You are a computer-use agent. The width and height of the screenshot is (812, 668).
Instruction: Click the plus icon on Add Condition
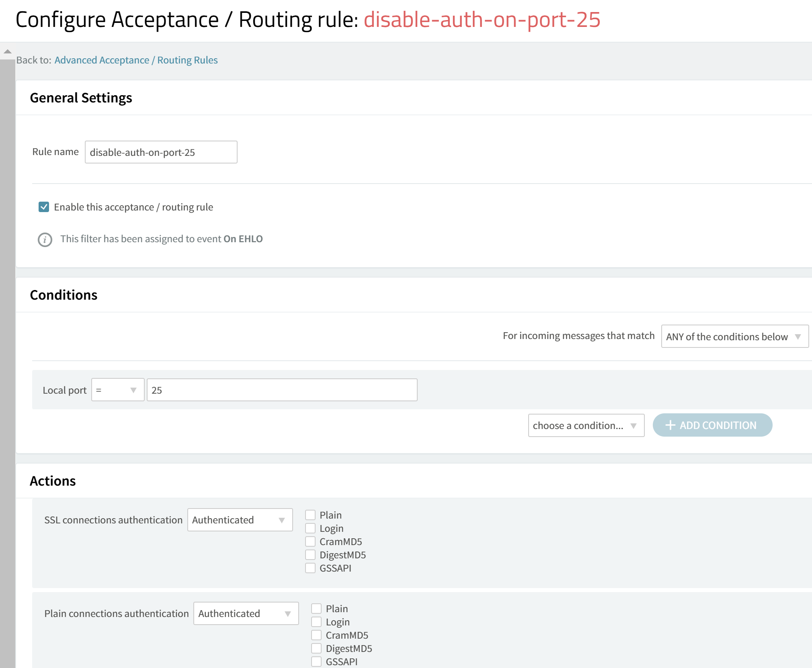670,425
